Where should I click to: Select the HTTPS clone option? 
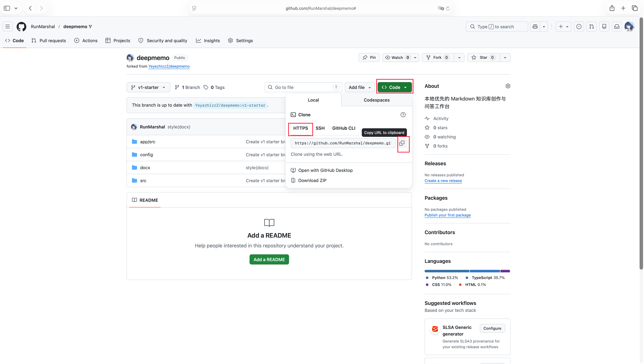point(301,128)
